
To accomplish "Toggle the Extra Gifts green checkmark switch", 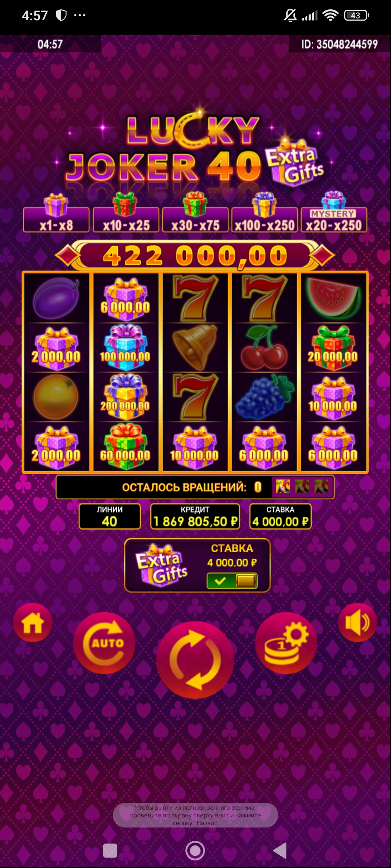I will [232, 581].
